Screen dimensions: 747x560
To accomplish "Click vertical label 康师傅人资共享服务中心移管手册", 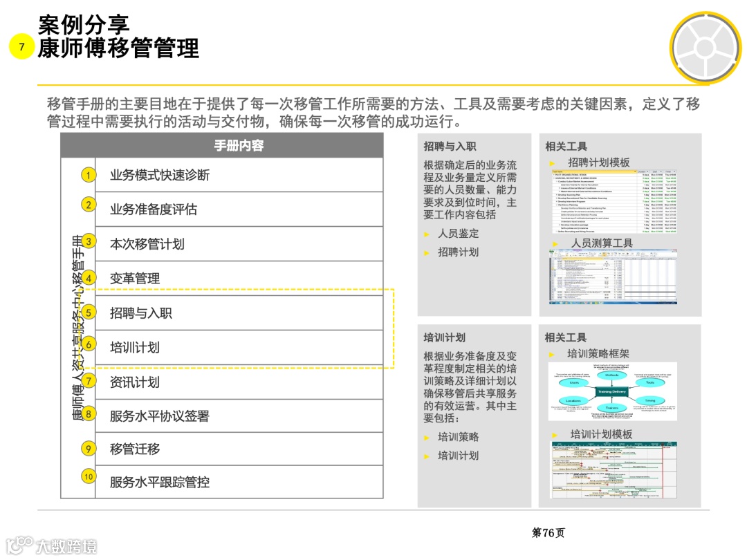I will pos(78,328).
